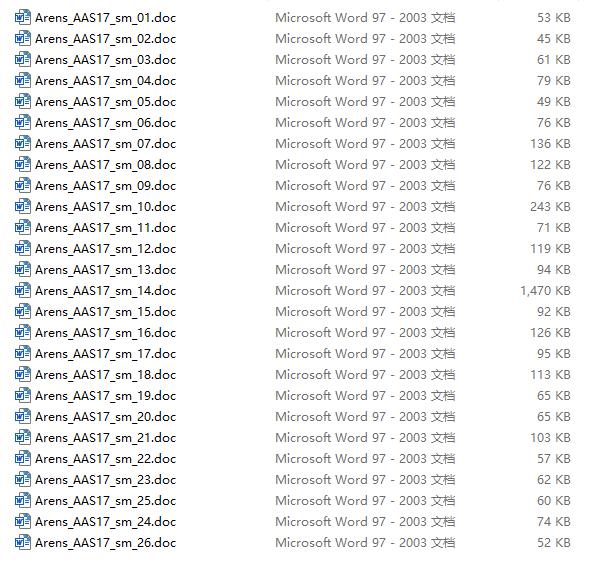Click file name Arens_AAS17_sm_25.doc
This screenshot has width=612, height=578.
coord(105,501)
